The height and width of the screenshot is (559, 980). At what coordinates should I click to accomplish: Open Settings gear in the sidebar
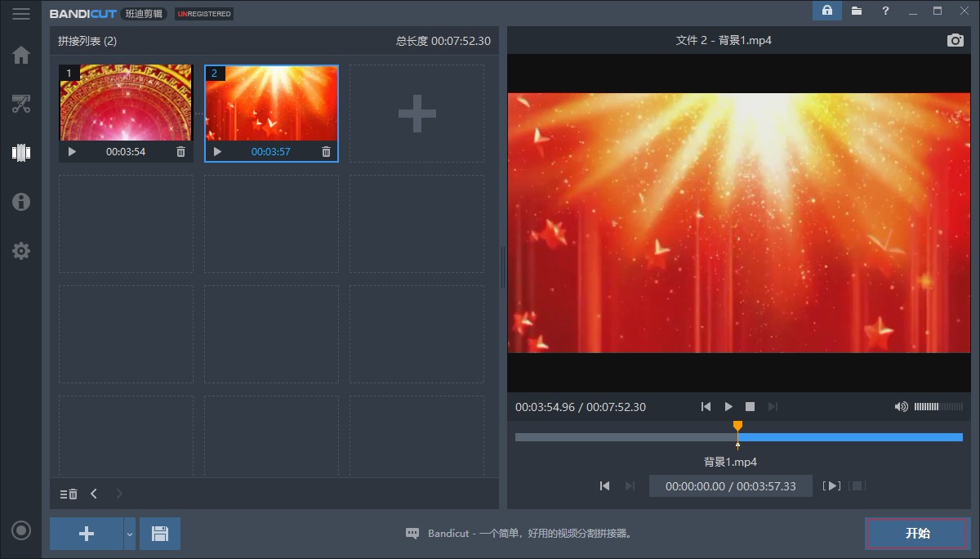(21, 251)
